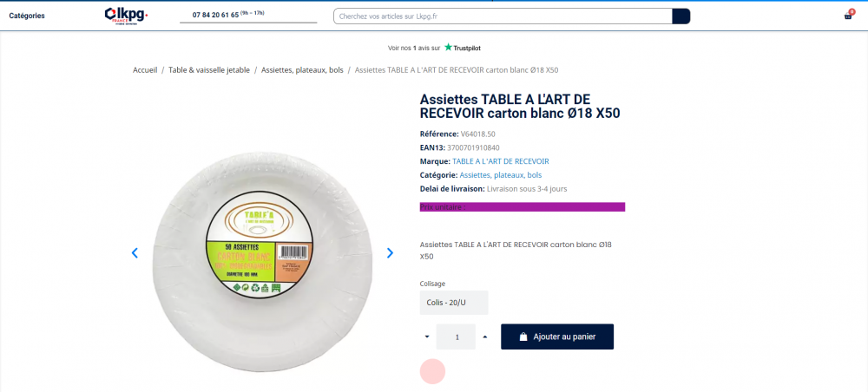This screenshot has height=392, width=868.
Task: Show previous product image with left arrow
Action: click(x=135, y=253)
